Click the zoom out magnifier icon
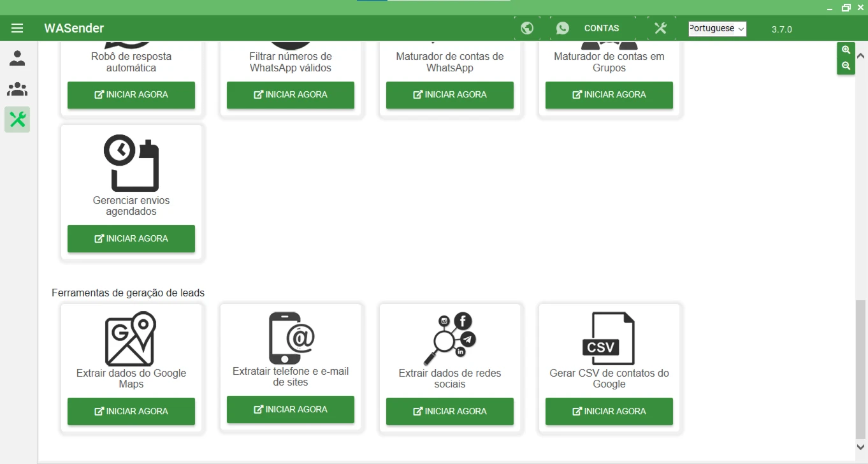Image resolution: width=868 pixels, height=464 pixels. point(846,66)
